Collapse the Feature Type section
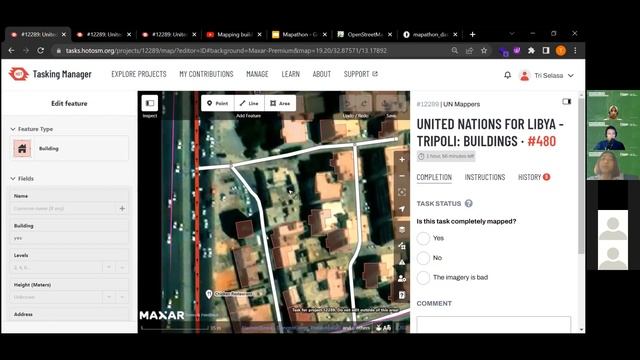This screenshot has width=640, height=360. [x=32, y=129]
